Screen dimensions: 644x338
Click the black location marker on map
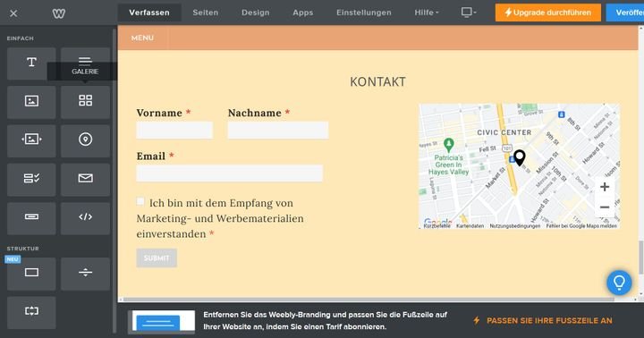(520, 157)
